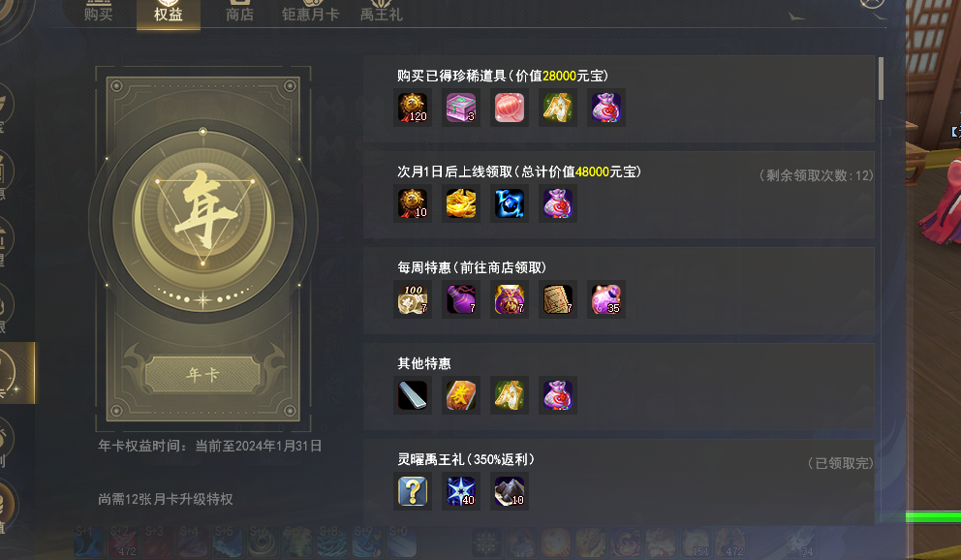The width and height of the screenshot is (961, 560).
Task: Click the large 年 card emblem
Action: pos(202,221)
